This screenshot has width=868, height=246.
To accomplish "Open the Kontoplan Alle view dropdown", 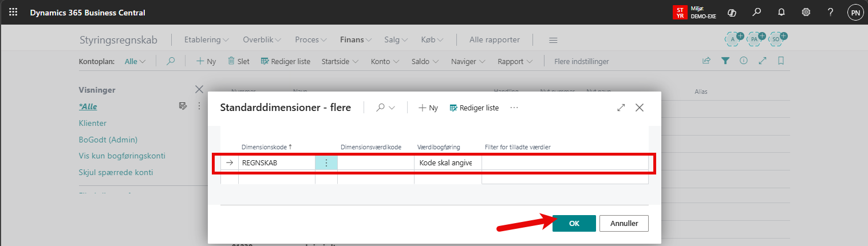I will click(x=135, y=62).
